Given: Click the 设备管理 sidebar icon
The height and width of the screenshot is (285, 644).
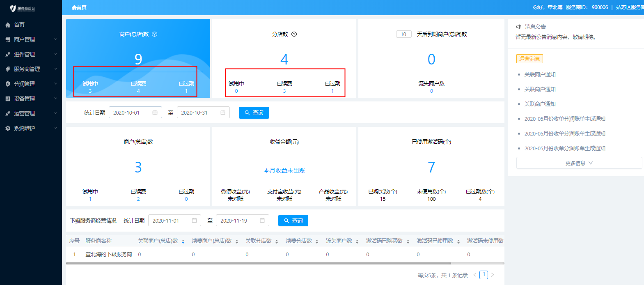Looking at the screenshot, I should (8, 99).
